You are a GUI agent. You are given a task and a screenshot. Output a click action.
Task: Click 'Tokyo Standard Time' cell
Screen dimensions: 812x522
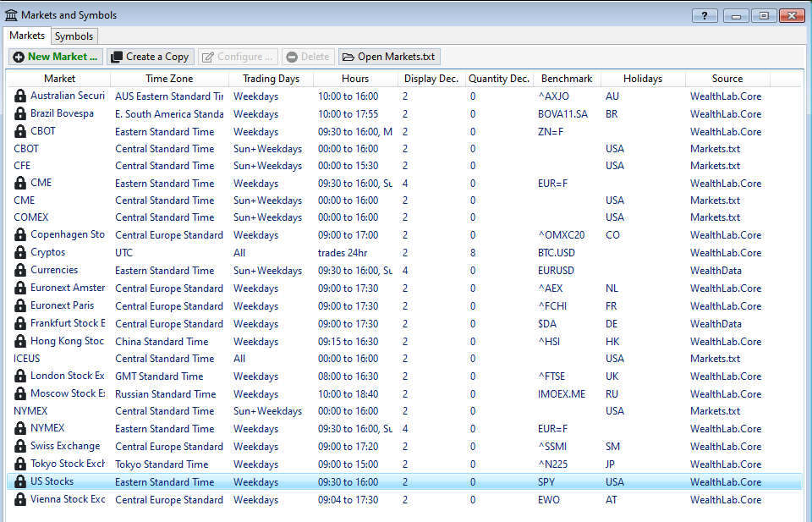click(162, 464)
